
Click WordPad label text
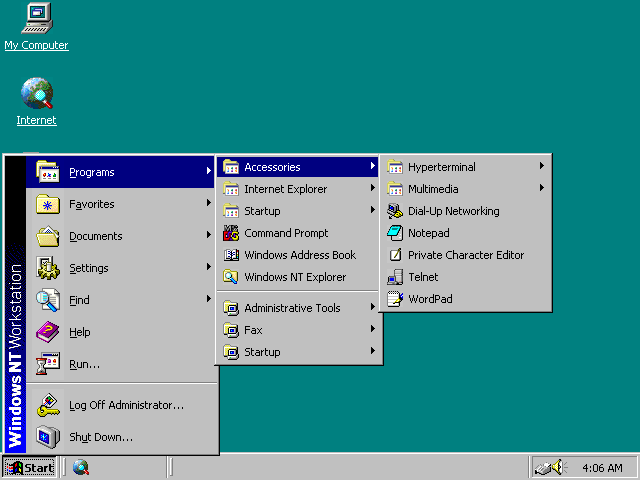(430, 299)
